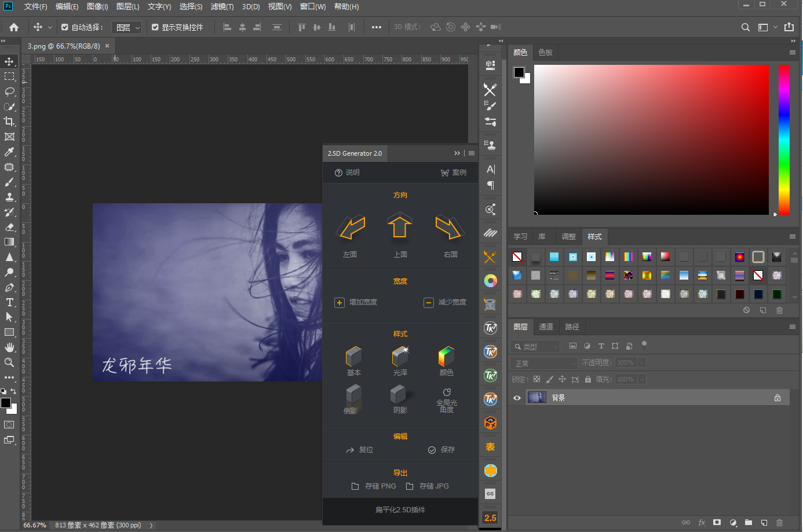Click the hue spectrum slider
The width and height of the screenshot is (803, 532).
coord(784,140)
